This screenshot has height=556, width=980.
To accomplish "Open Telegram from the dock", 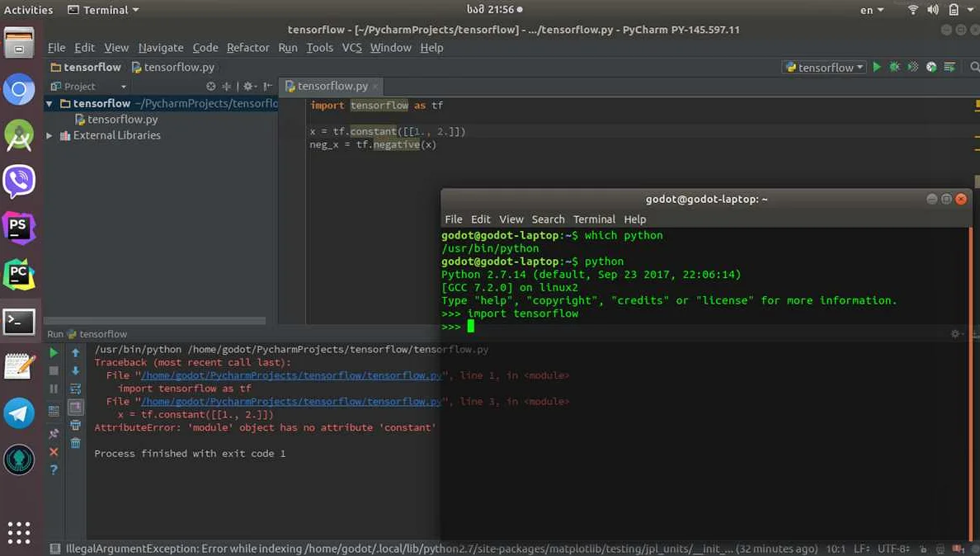I will tap(19, 413).
